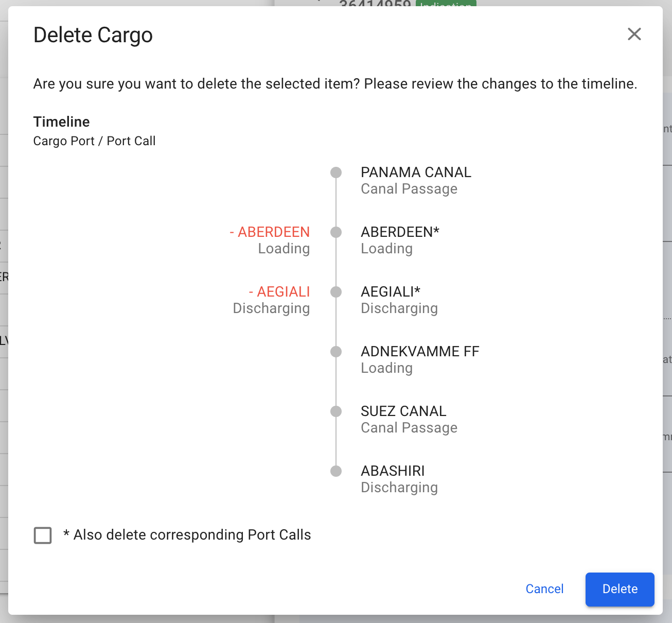The height and width of the screenshot is (623, 672).
Task: Select the ADNEKVAMME FF port call
Action: tap(420, 352)
